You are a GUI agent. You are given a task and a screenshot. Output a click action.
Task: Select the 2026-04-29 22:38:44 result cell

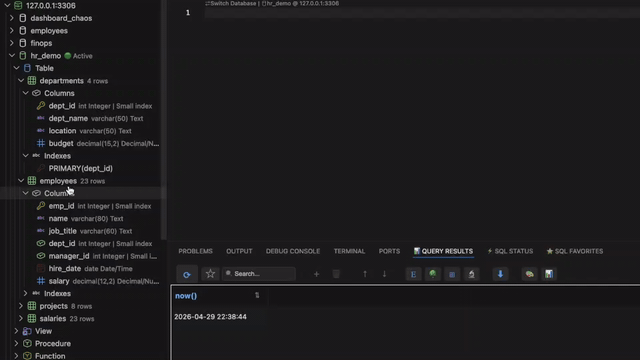point(210,317)
